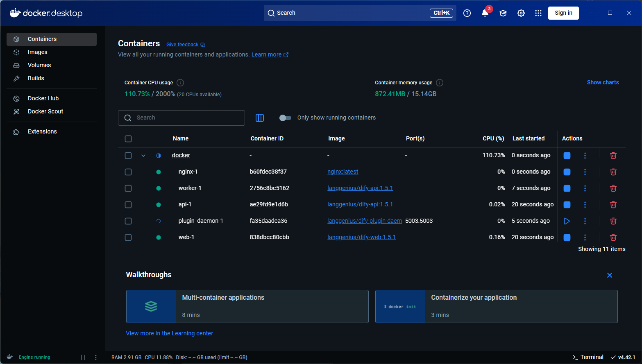
Task: Open Multi-container applications walkthrough
Action: (x=247, y=307)
